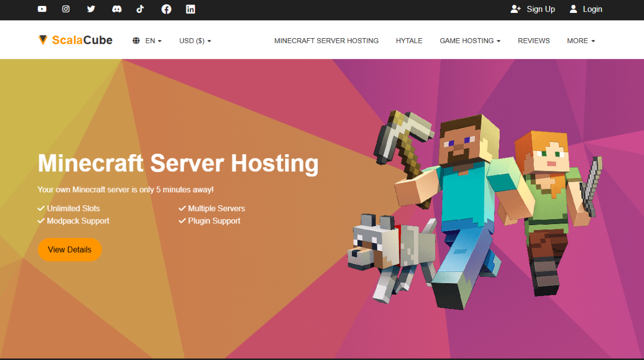Click the Minecraft characters hero image
Image resolution: width=644 pixels, height=360 pixels.
tap(475, 210)
